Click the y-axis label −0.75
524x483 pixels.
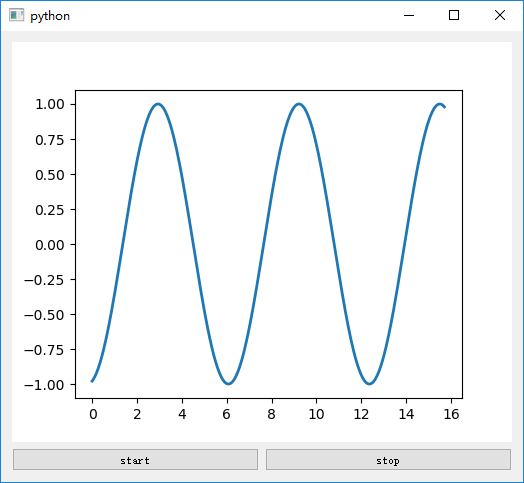pyautogui.click(x=44, y=350)
